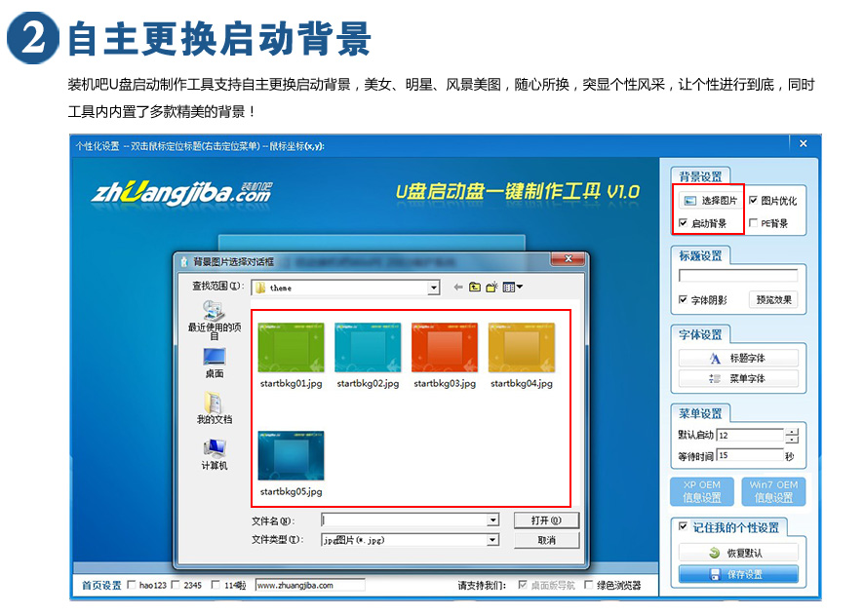Enable the PE背景 checkbox
The height and width of the screenshot is (616, 864).
point(754,223)
